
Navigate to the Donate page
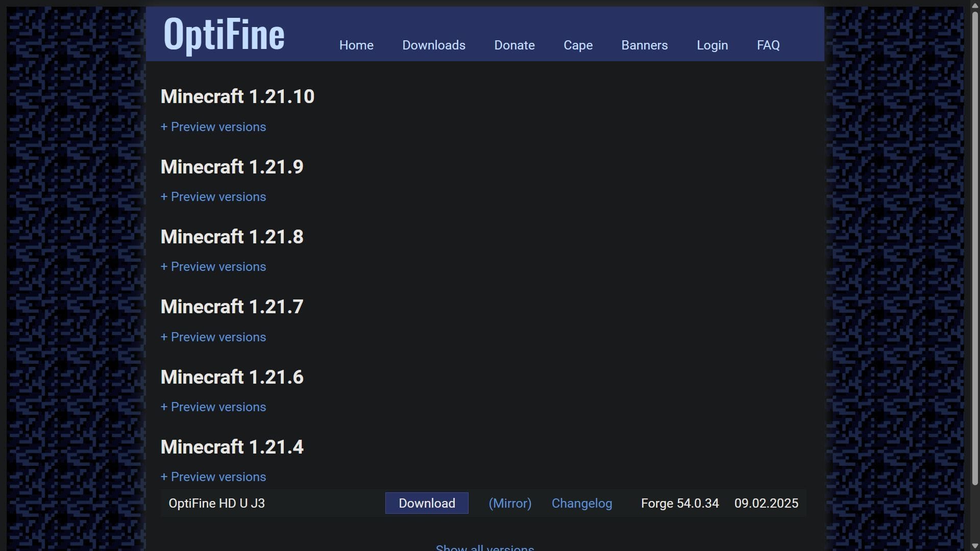pyautogui.click(x=514, y=45)
